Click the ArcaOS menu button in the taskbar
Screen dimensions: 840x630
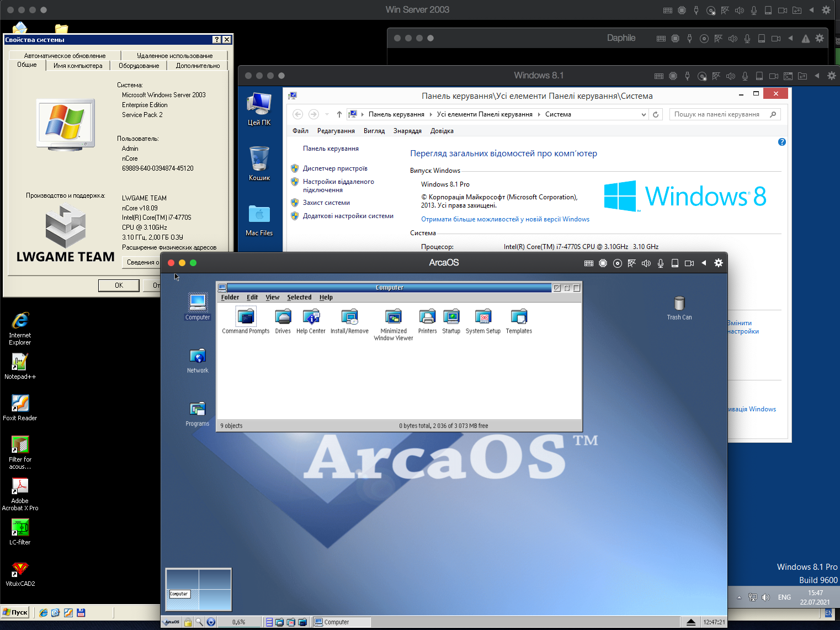172,622
